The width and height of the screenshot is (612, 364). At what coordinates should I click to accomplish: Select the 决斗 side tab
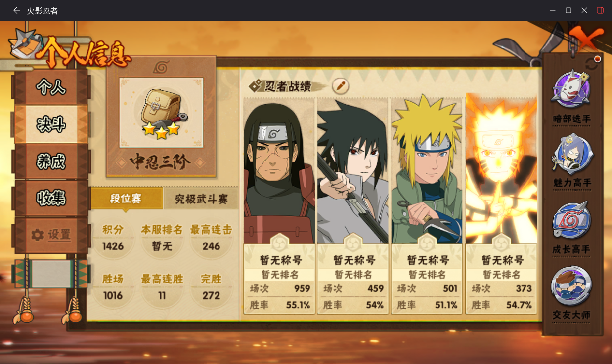tap(51, 124)
